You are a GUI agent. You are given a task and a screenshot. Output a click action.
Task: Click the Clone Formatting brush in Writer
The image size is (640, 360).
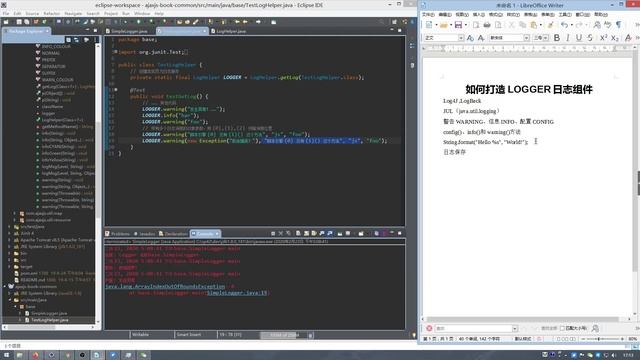point(551,25)
